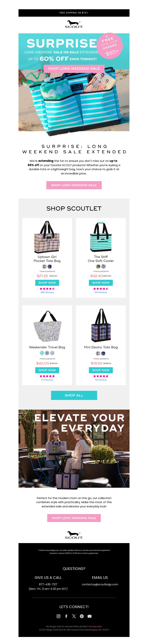Click Shop Now for The Stiff One Cooler

point(101,283)
